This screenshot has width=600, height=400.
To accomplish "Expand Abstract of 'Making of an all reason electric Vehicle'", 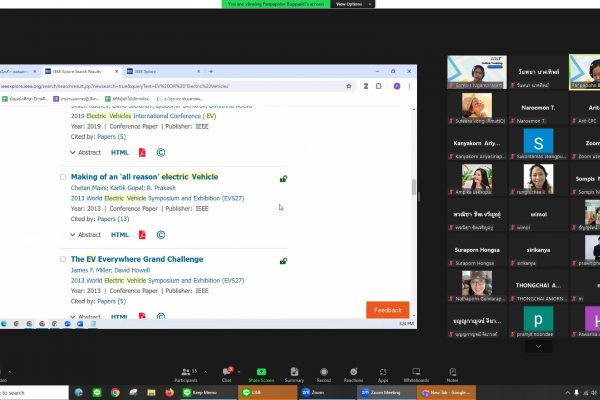I will coord(85,235).
